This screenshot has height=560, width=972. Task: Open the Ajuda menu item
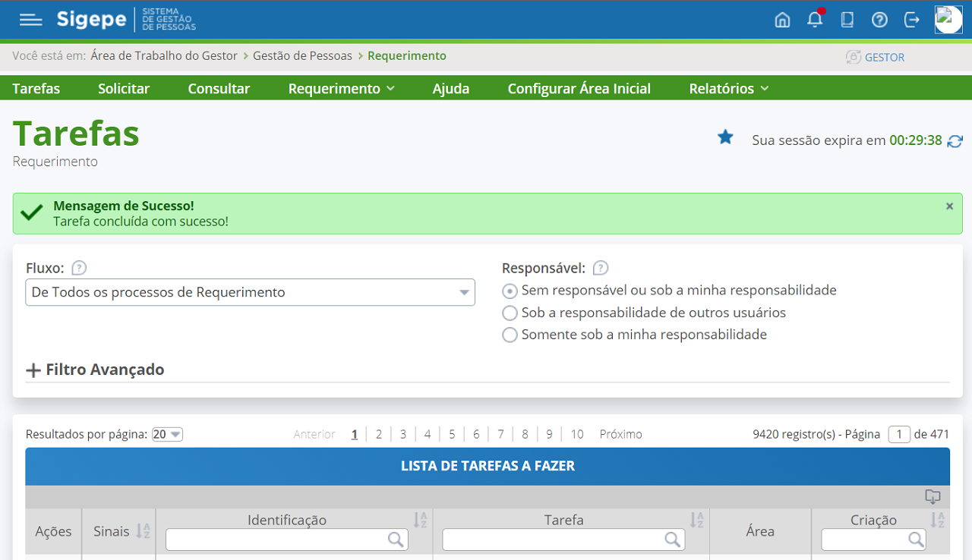coord(451,89)
